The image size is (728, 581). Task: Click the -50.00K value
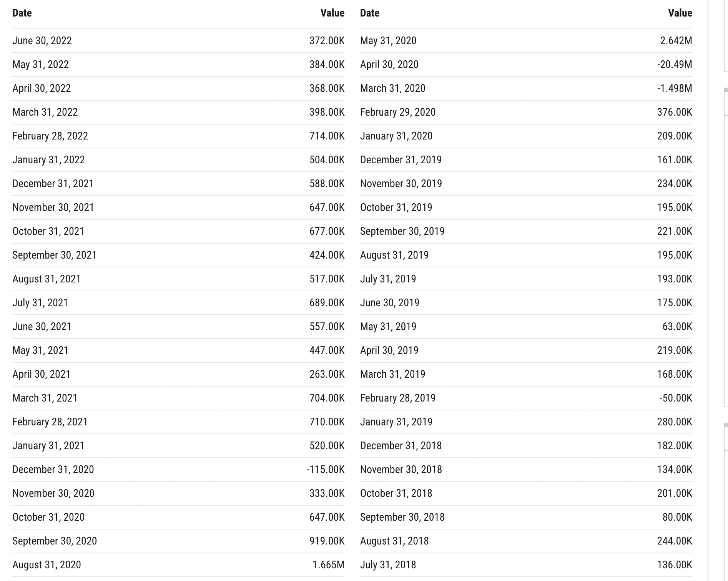(676, 398)
